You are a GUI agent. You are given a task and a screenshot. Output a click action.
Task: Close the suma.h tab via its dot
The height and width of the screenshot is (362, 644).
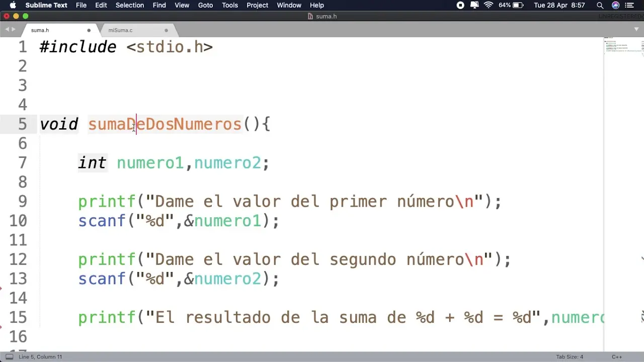tap(89, 30)
